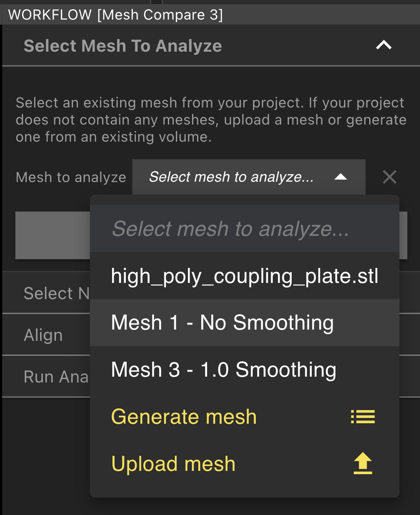Click the upload arrow icon beside Upload mesh

tap(363, 463)
